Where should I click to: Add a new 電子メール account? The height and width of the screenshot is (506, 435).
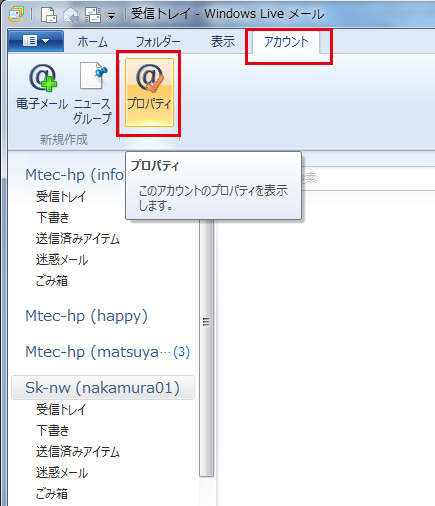42,87
